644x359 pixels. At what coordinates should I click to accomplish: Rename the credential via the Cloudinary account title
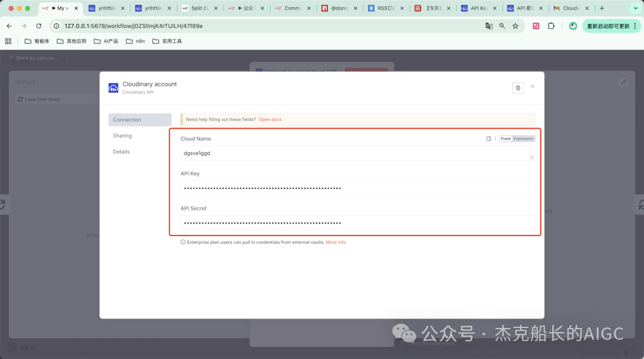coord(150,84)
